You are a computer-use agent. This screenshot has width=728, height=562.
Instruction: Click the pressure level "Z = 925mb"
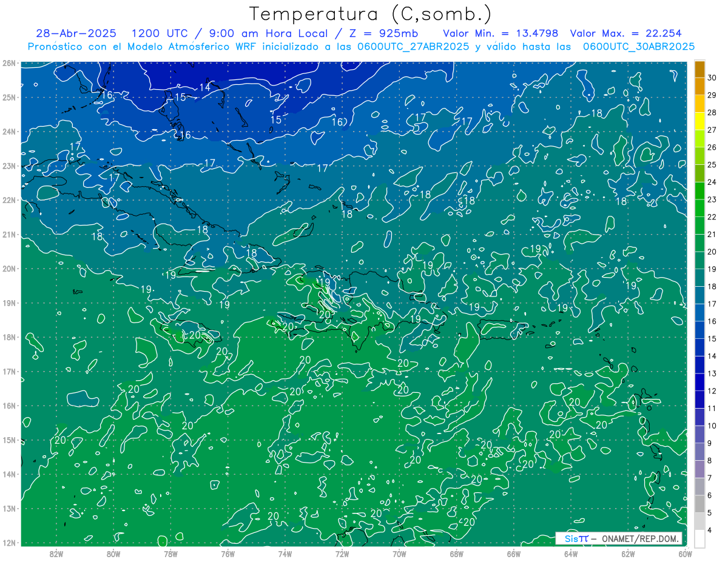(x=383, y=33)
